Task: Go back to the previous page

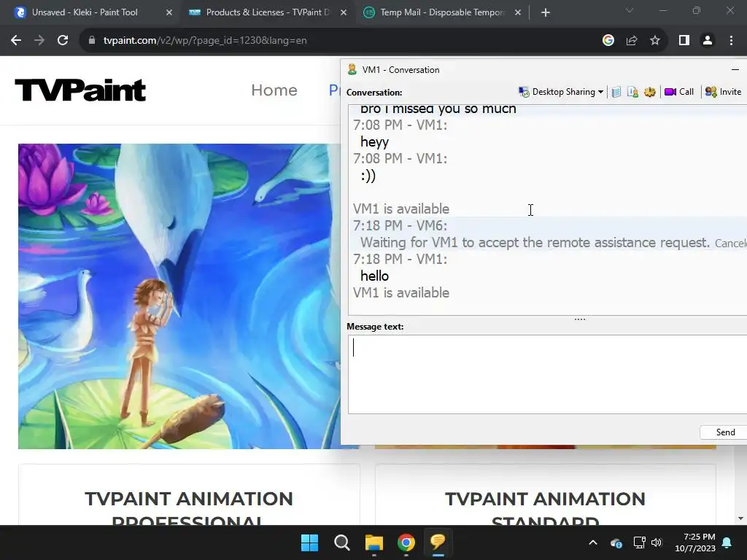Action: pyautogui.click(x=16, y=41)
